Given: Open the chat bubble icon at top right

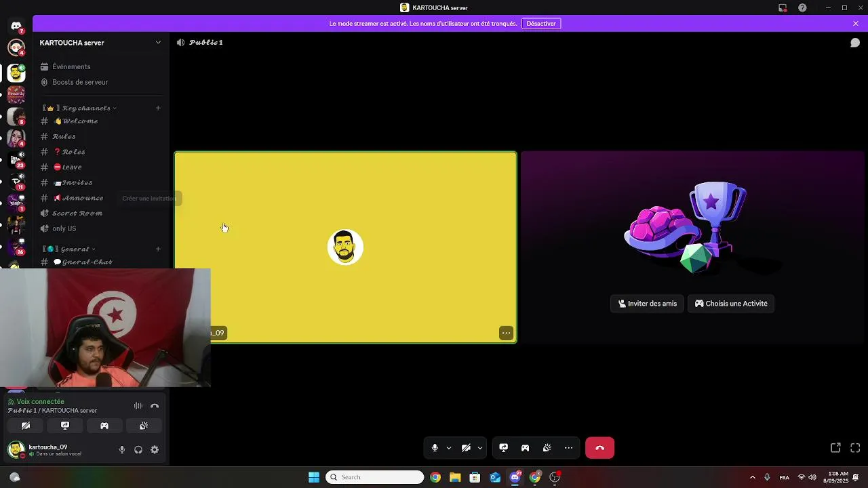Looking at the screenshot, I should tap(855, 43).
